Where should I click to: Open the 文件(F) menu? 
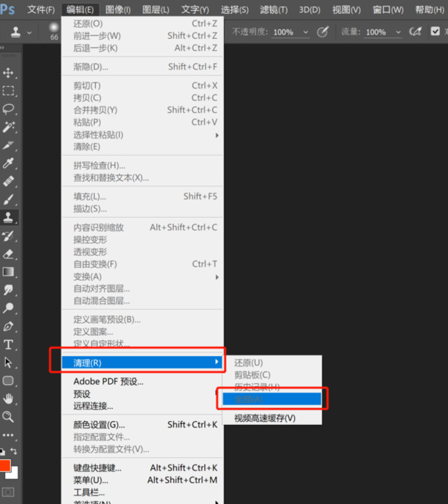click(x=41, y=10)
